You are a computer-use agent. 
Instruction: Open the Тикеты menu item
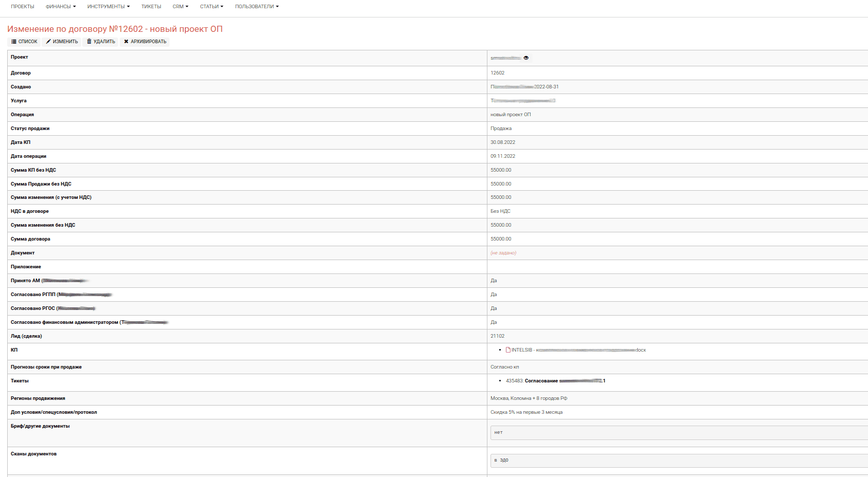pos(151,7)
